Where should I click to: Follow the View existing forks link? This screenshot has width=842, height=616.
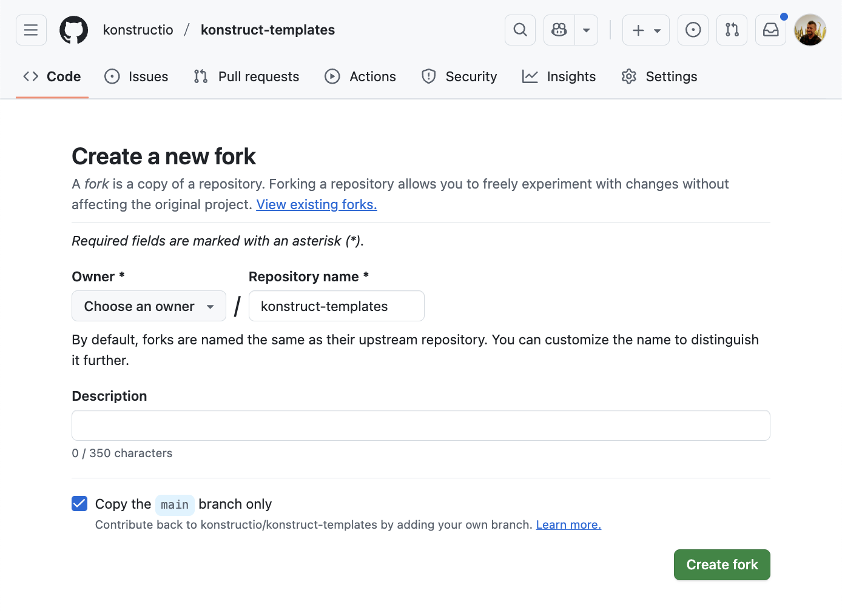click(x=316, y=204)
